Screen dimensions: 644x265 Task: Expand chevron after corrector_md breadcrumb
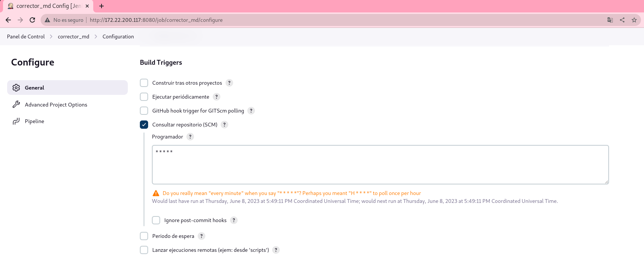[x=96, y=37]
